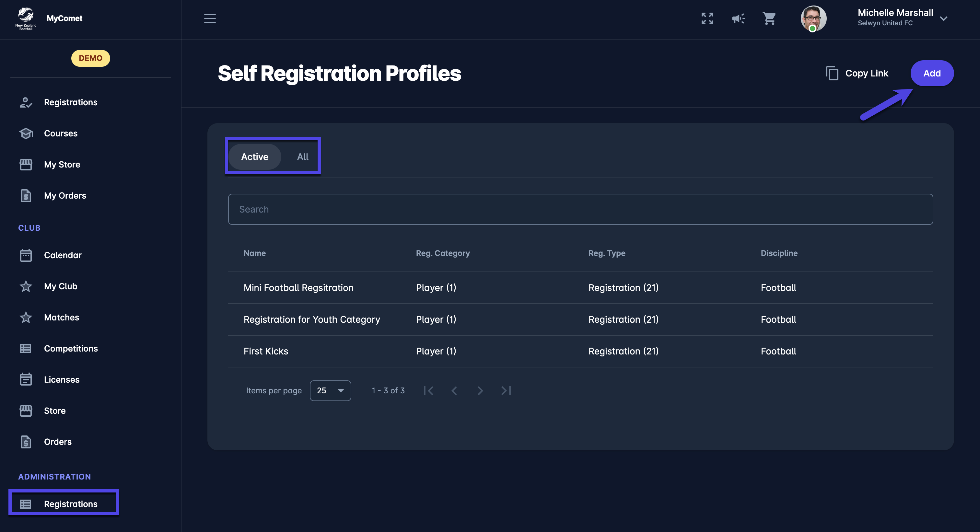Open the shopping cart

(769, 18)
